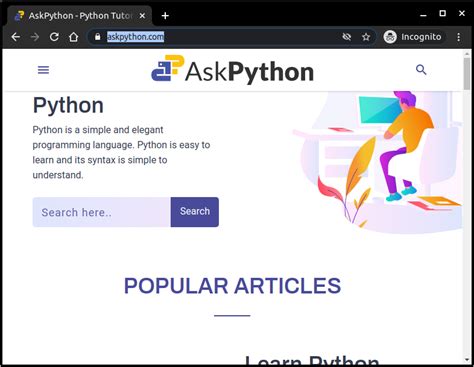The width and height of the screenshot is (474, 367).
Task: Open the browser home page icon
Action: 73,37
